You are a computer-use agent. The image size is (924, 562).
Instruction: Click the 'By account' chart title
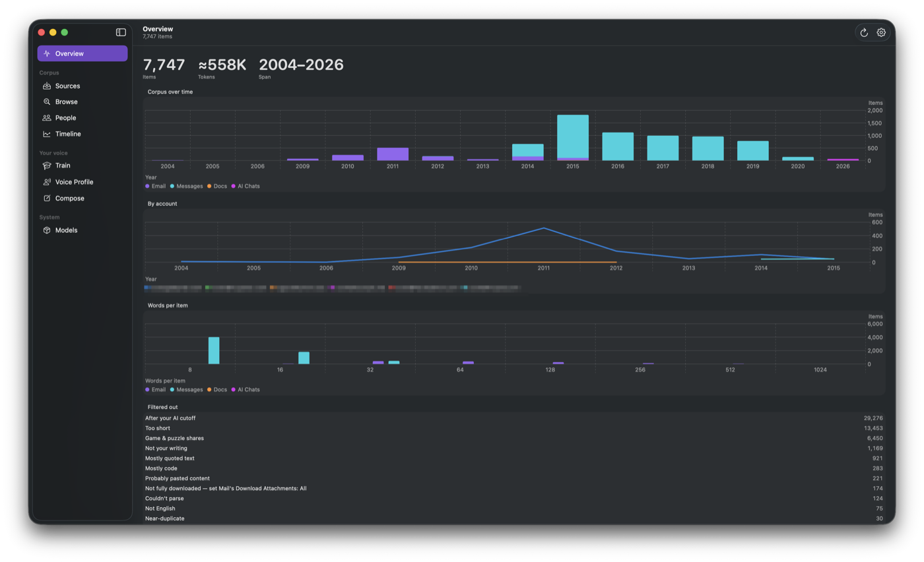click(x=162, y=204)
